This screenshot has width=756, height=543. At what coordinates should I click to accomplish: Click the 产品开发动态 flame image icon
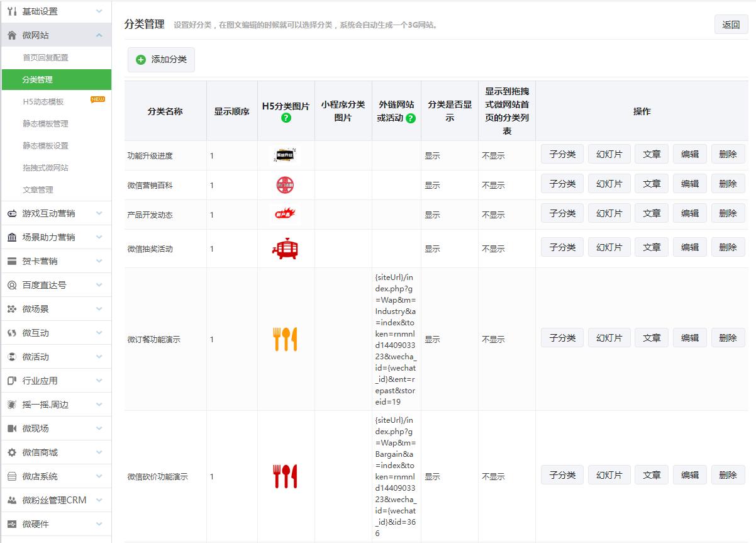[285, 215]
